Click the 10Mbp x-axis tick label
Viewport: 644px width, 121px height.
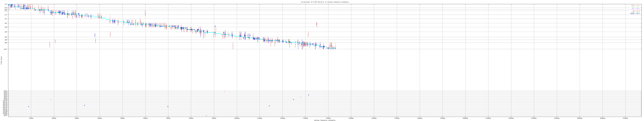pos(31,118)
